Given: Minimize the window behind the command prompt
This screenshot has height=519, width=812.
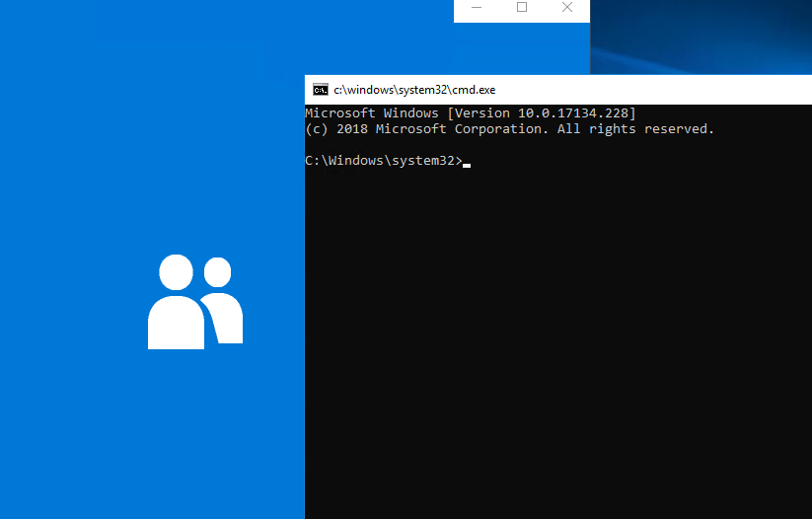Looking at the screenshot, I should (477, 8).
